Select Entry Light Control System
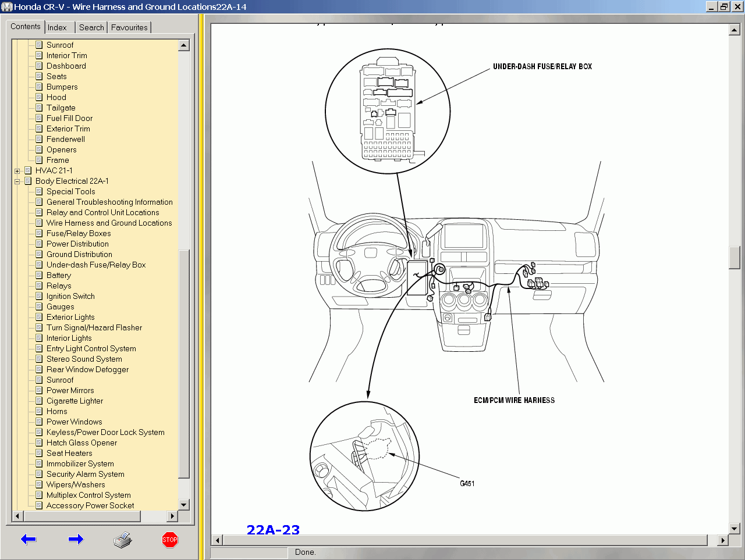The width and height of the screenshot is (745, 560). [x=91, y=348]
